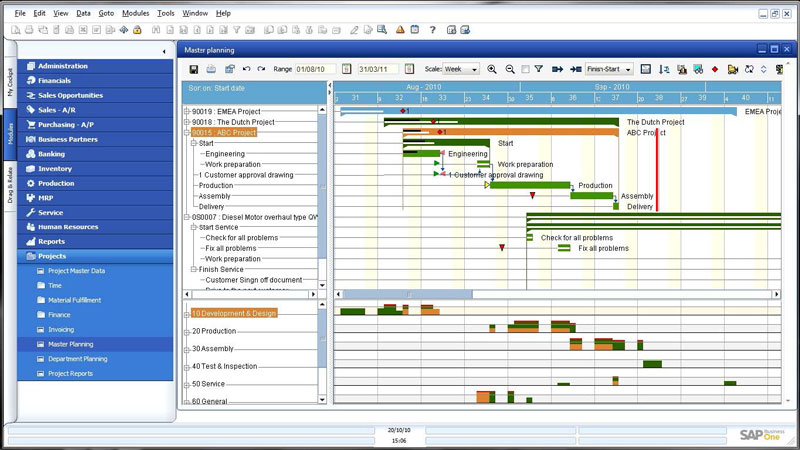Click the Gantt horizontal scrollbar thumb

click(408, 294)
